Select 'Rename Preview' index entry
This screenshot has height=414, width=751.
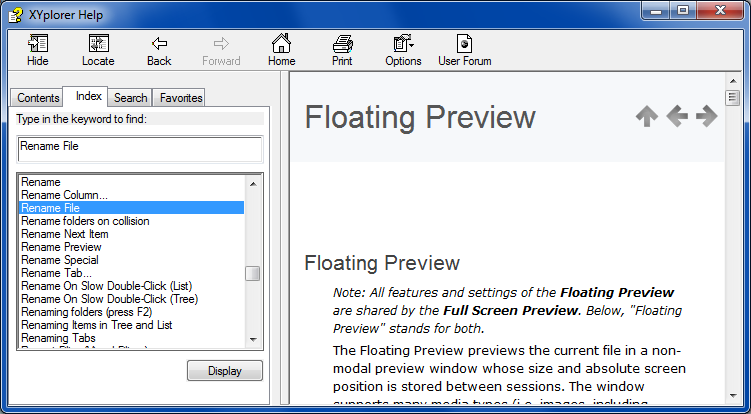coord(61,247)
